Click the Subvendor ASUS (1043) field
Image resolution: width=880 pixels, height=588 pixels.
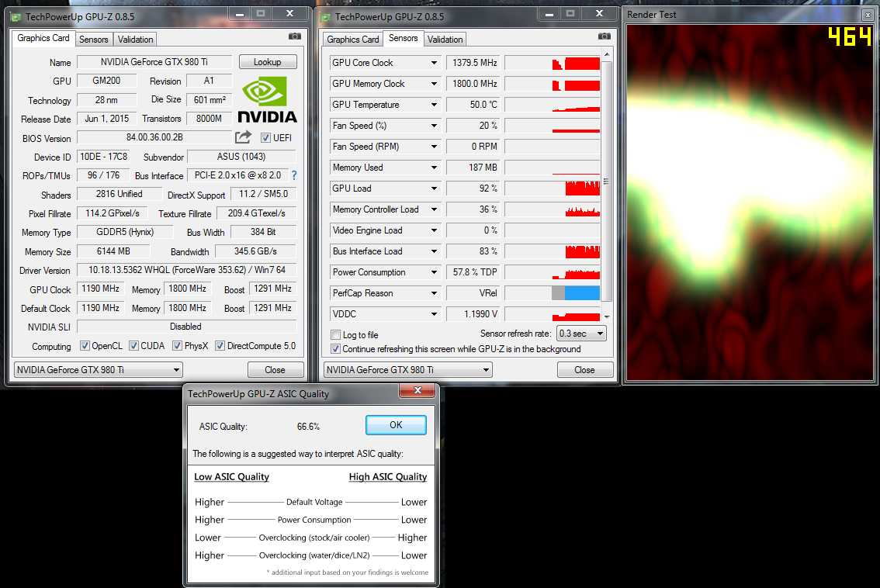click(242, 157)
